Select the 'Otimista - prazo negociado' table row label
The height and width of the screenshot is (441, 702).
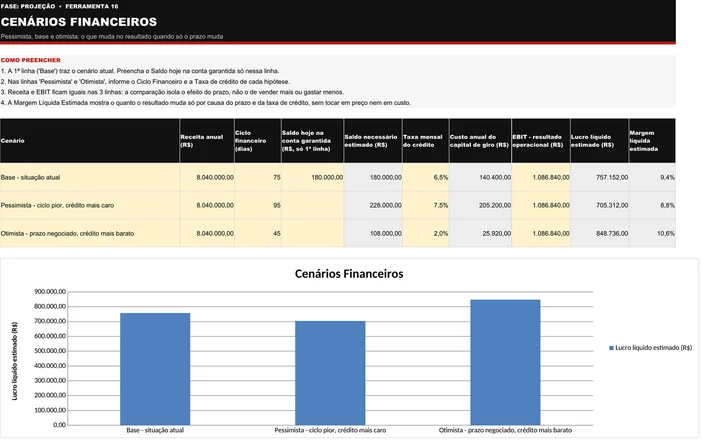(x=90, y=233)
